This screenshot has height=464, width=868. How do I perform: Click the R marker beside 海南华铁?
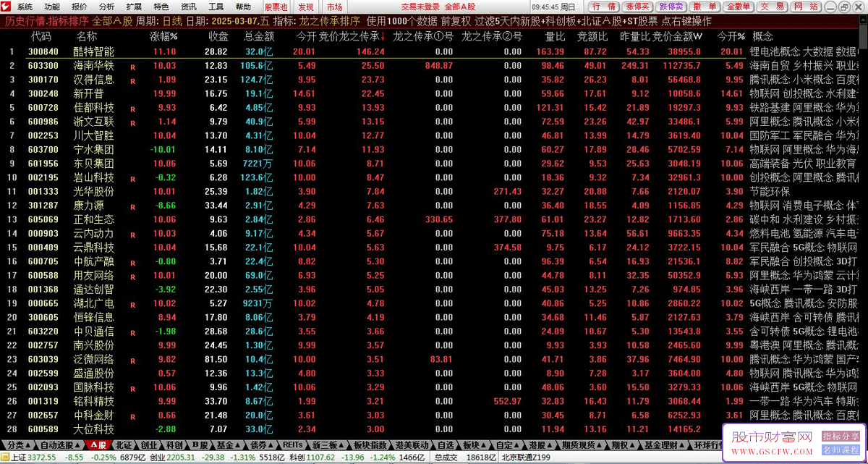[132, 67]
